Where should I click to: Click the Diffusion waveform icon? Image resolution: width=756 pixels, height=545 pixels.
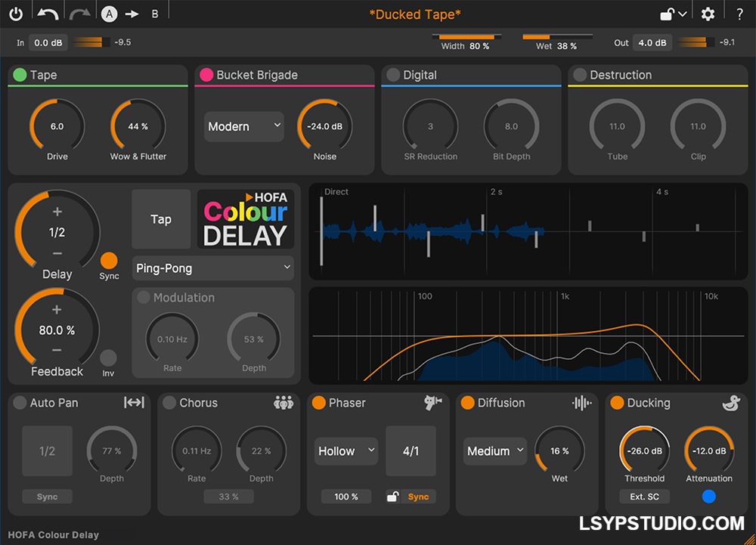[x=582, y=402]
